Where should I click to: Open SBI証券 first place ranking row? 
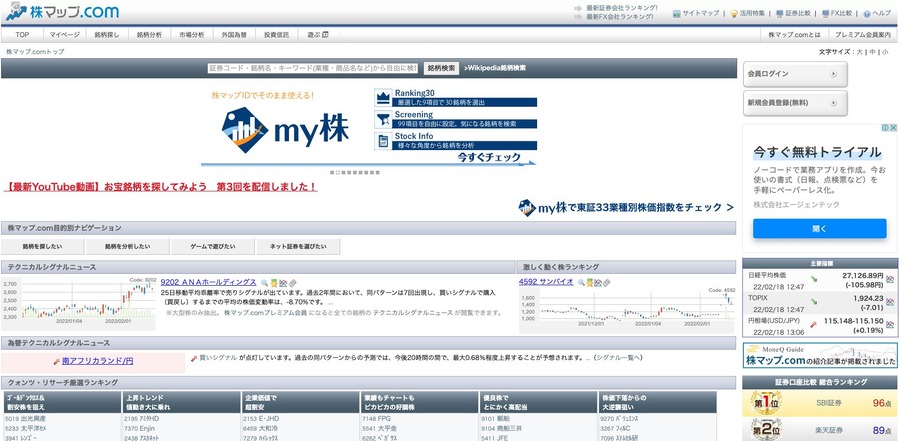[x=820, y=403]
